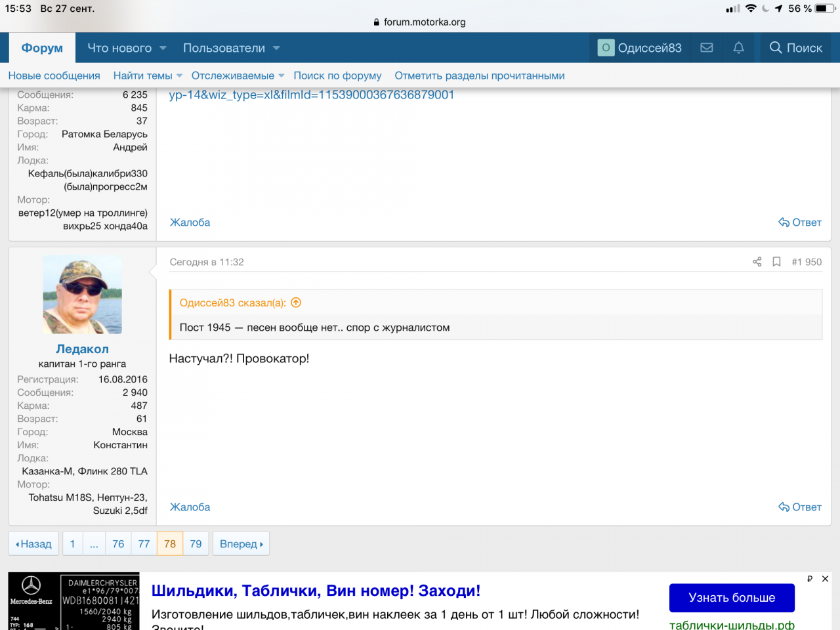Report Ледакол's post via Жалоба
This screenshot has height=630, width=840.
click(x=190, y=507)
